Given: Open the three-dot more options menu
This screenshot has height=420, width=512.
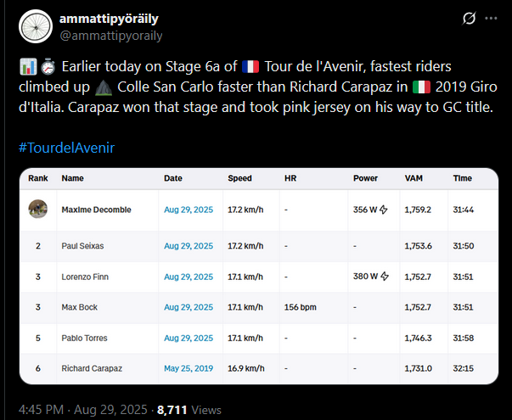Looking at the screenshot, I should (x=492, y=19).
